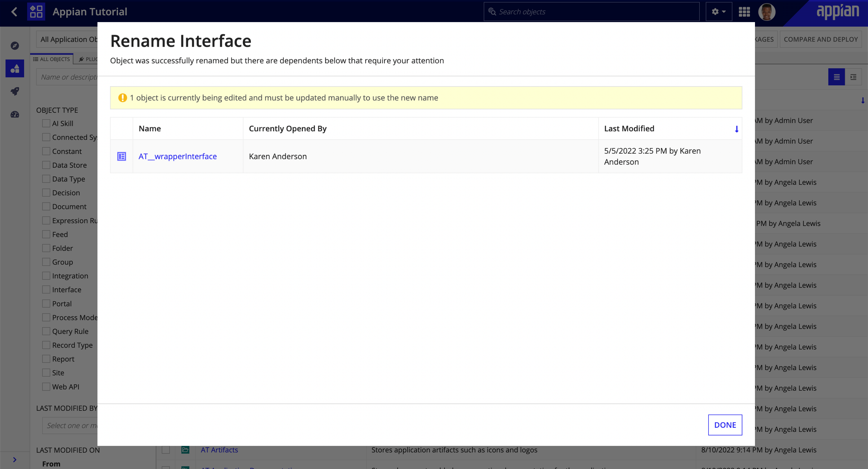Open the user profile avatar
This screenshot has width=868, height=469.
[x=767, y=12]
